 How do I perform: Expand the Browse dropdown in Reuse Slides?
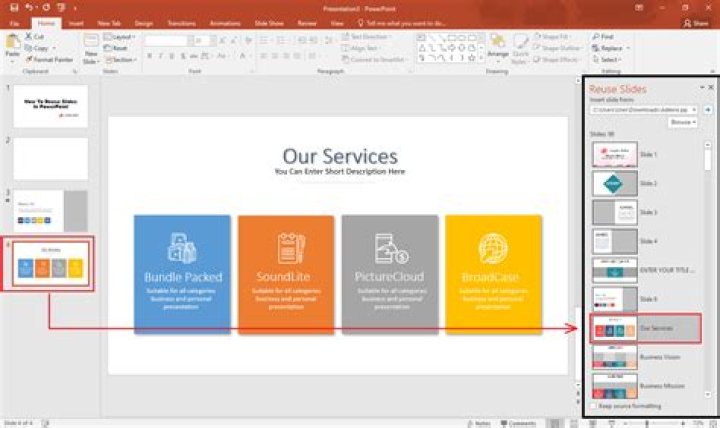tap(682, 122)
